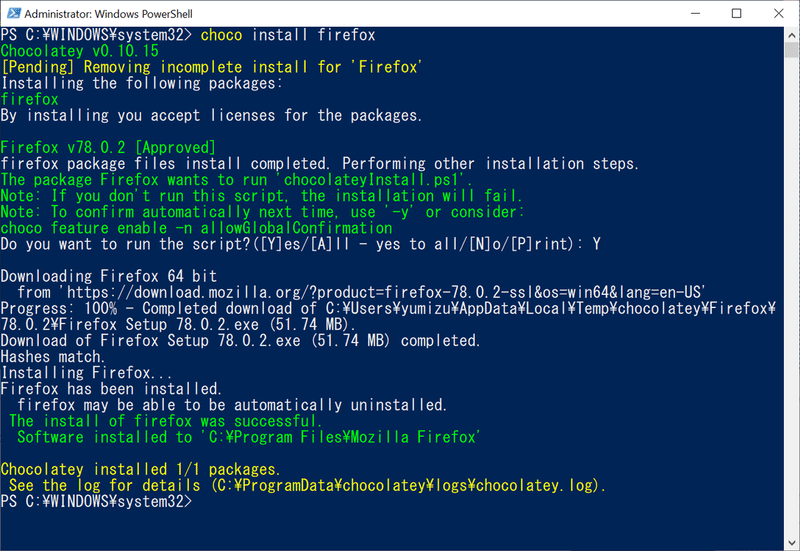Minimize the PowerShell window

[695, 13]
